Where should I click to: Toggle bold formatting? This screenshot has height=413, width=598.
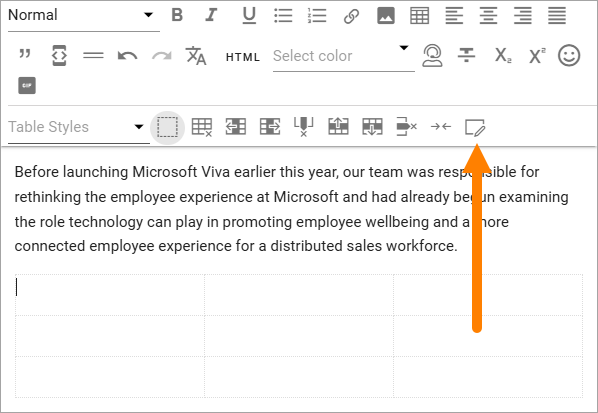tap(177, 15)
